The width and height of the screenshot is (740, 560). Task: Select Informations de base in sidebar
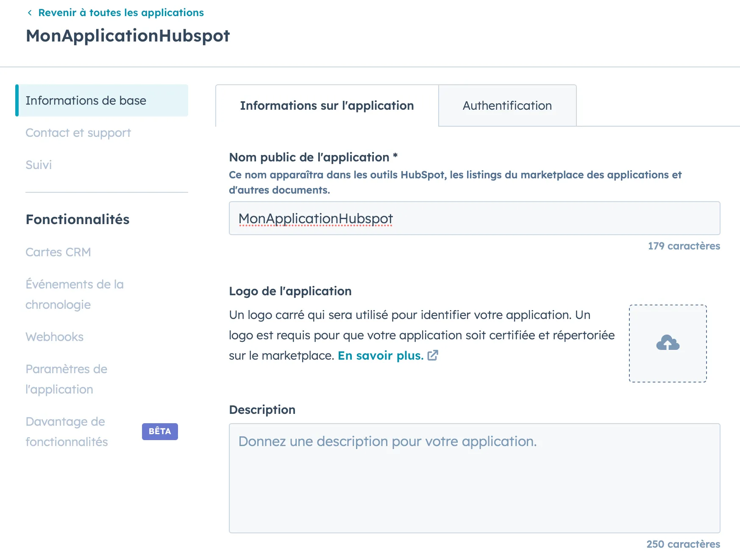click(x=102, y=100)
